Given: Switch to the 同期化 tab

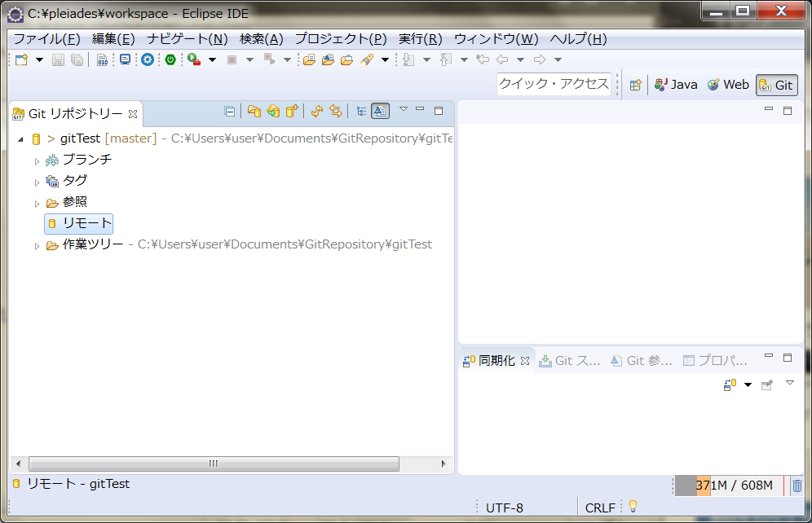Looking at the screenshot, I should point(489,361).
